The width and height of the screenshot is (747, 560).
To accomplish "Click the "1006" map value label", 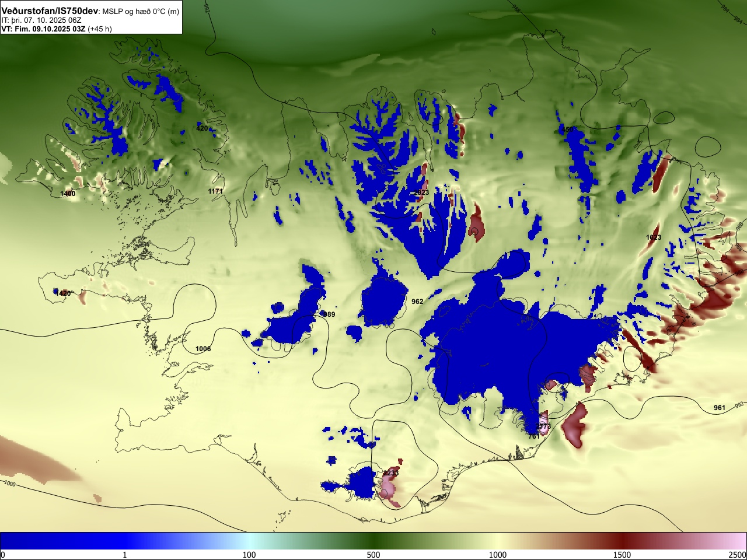I will click(203, 349).
